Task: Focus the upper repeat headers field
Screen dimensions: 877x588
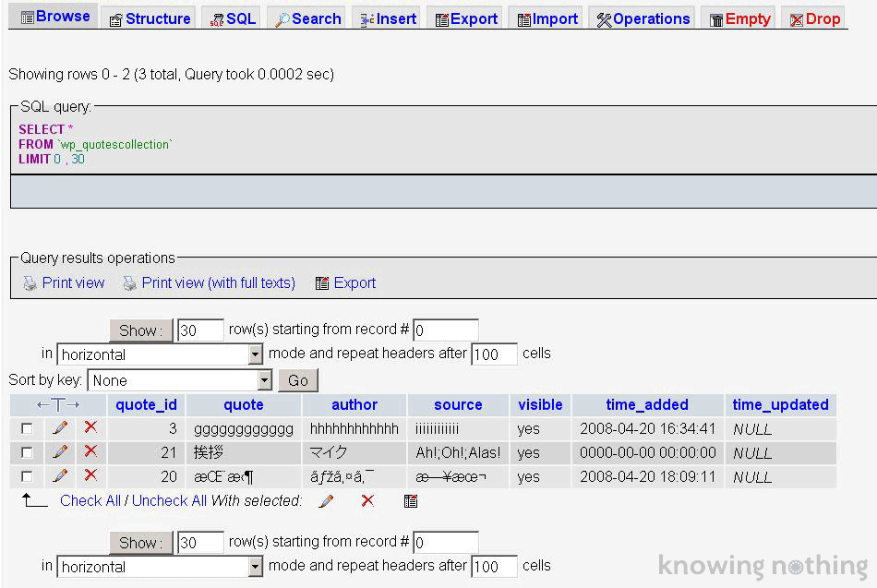Action: 495,354
